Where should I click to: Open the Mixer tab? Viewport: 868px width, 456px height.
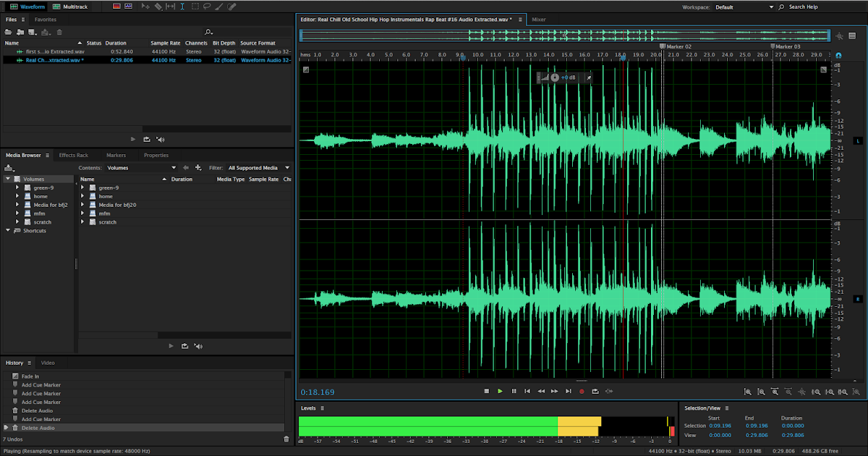(539, 20)
